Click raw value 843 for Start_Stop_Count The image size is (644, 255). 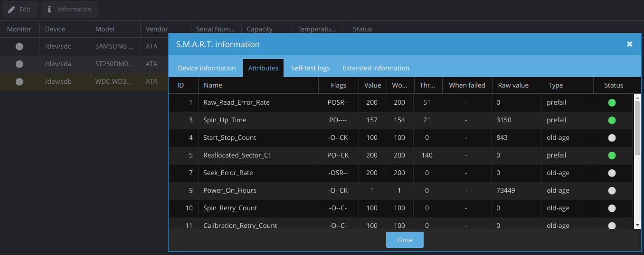click(502, 138)
